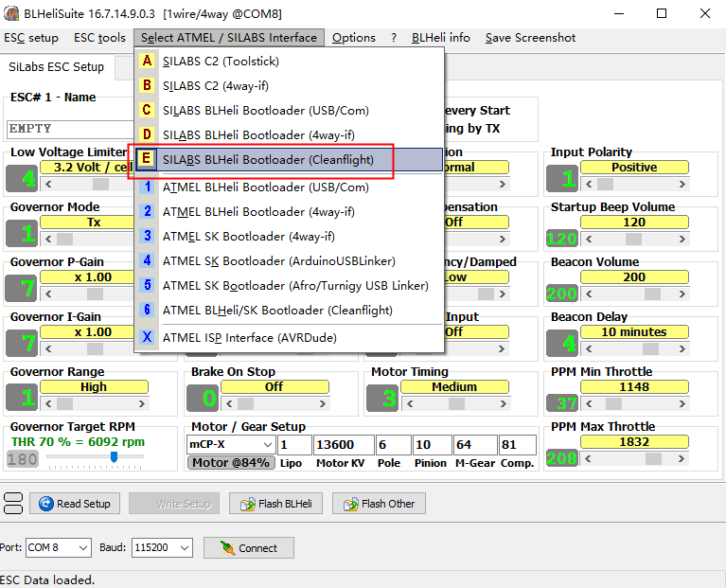This screenshot has width=726, height=588.
Task: Click the Flash Other button
Action: click(x=379, y=504)
